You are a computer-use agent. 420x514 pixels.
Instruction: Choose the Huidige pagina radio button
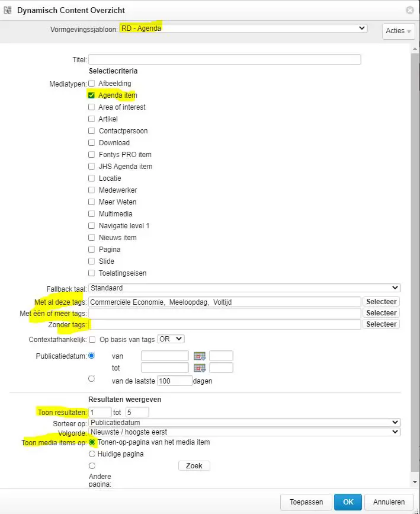point(91,454)
